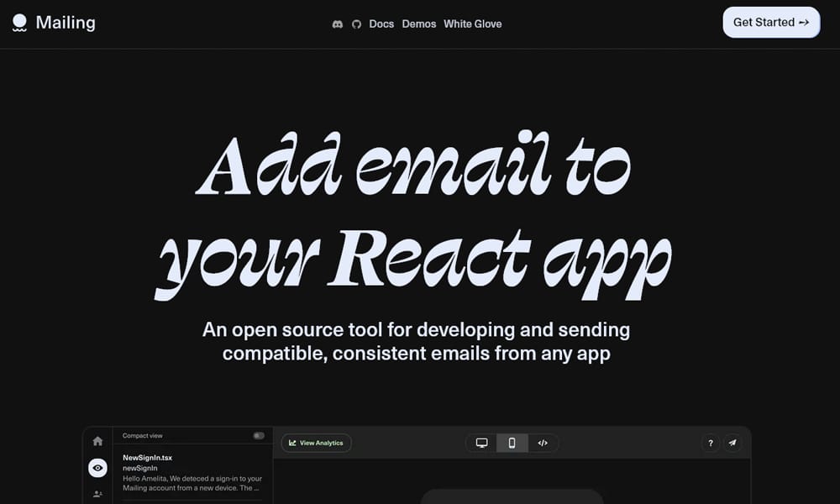This screenshot has width=840, height=504.
Task: Switch to desktop preview mode
Action: [481, 443]
